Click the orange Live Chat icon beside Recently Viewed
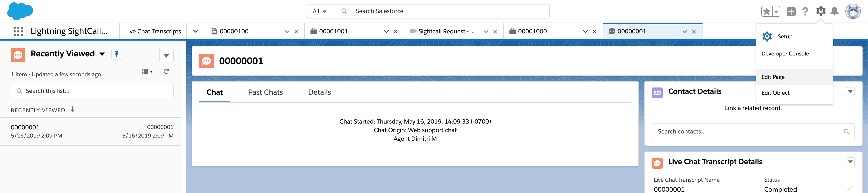Image resolution: width=868 pixels, height=193 pixels. click(x=18, y=55)
